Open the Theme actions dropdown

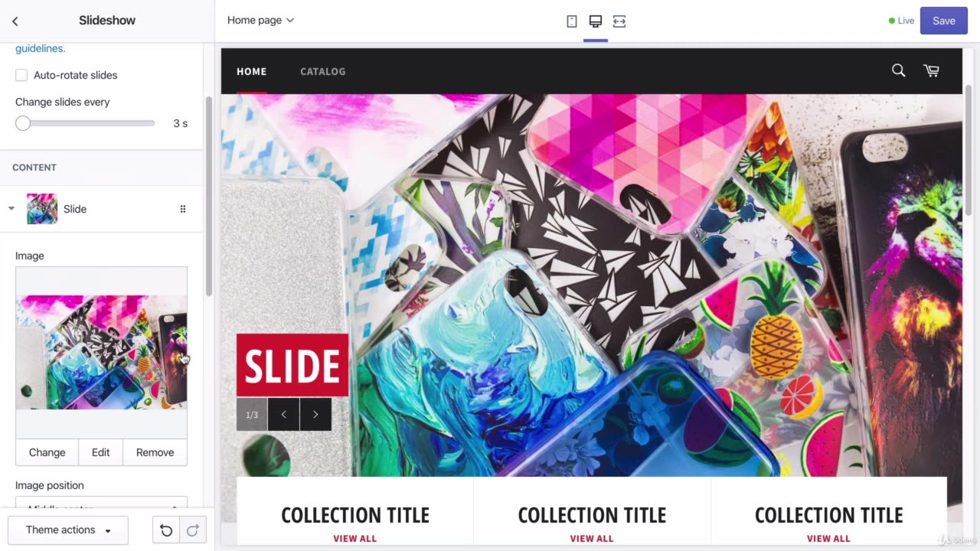(x=68, y=530)
